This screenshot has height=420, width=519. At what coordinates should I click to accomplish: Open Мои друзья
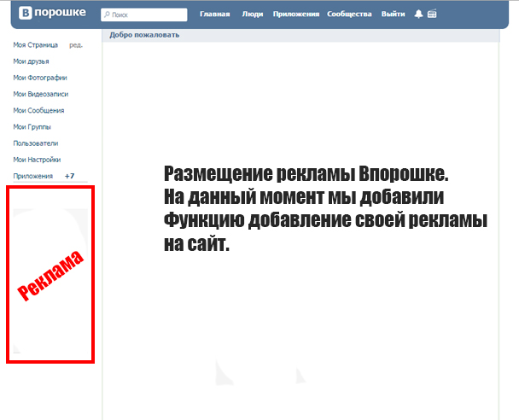[x=31, y=61]
